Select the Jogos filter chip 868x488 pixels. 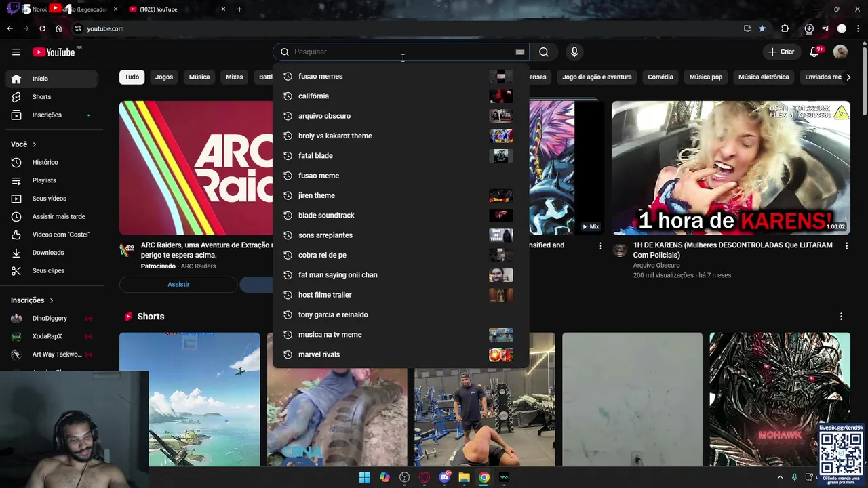[x=164, y=77]
